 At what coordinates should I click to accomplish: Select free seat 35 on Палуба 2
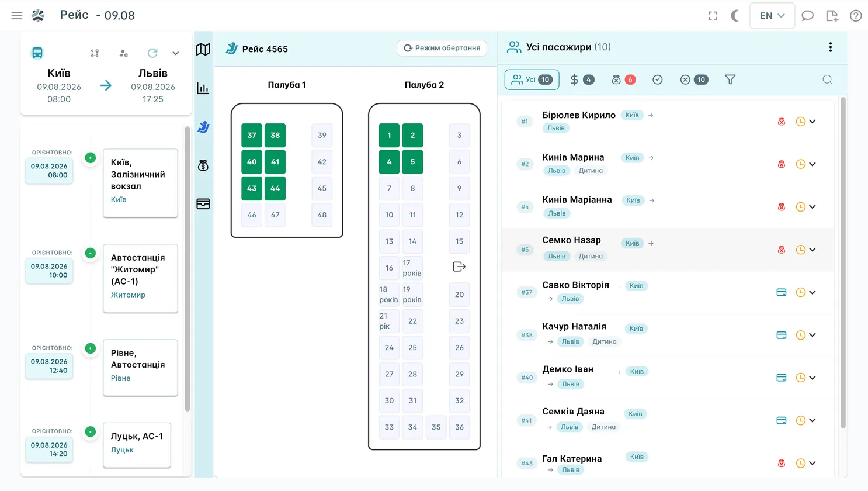pyautogui.click(x=436, y=427)
